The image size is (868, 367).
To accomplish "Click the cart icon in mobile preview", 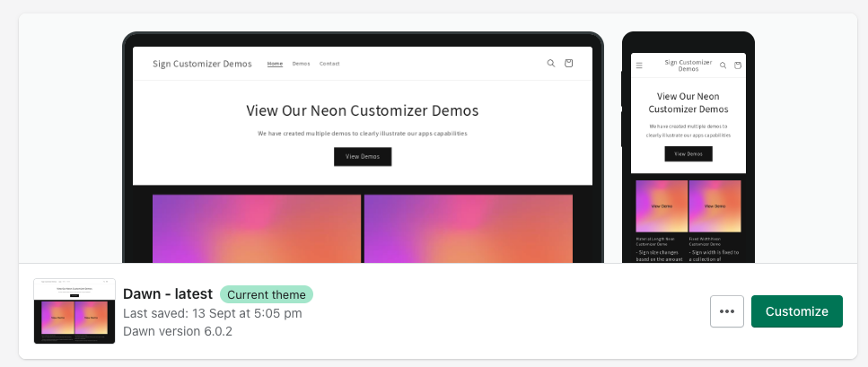I will tap(738, 66).
